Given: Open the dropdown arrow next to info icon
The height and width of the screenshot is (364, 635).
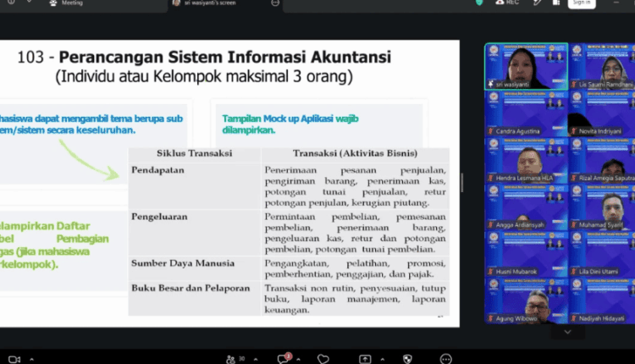Looking at the screenshot, I should 29,2.
